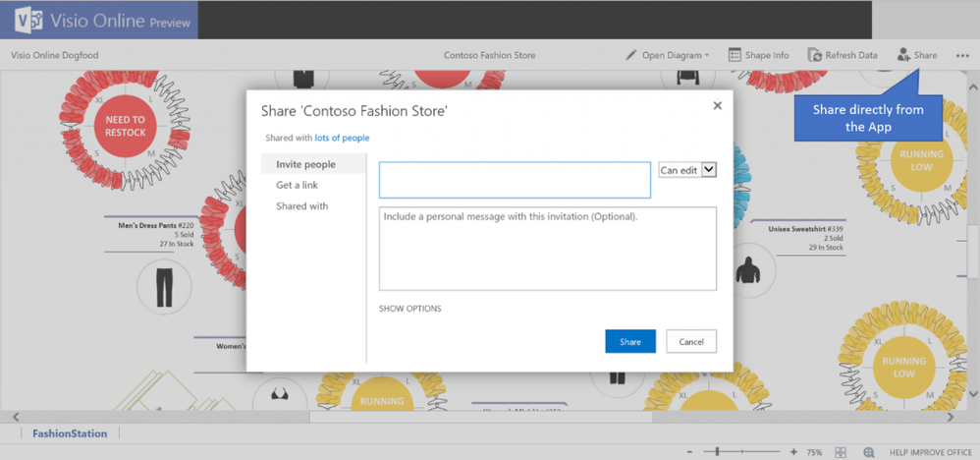The image size is (980, 460).
Task: Click the invite people name input field
Action: click(x=515, y=180)
